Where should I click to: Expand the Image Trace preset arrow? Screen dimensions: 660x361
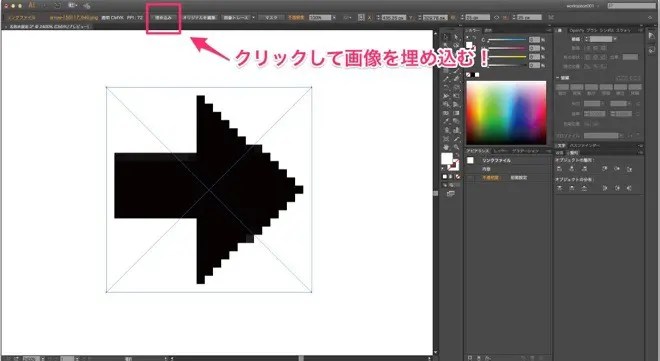[x=253, y=18]
